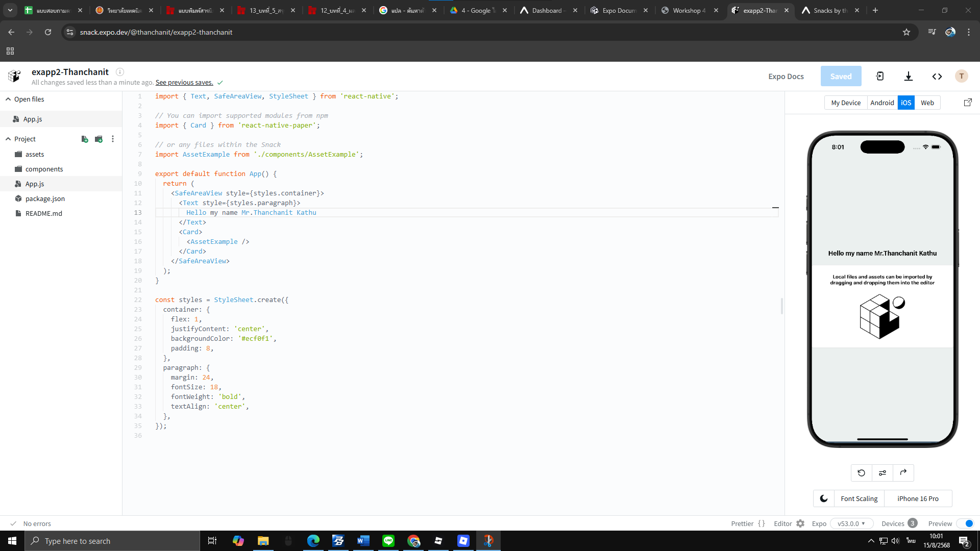Open Expo SDK version v53.0.0 dropdown
Viewport: 980px width, 551px height.
coord(851,523)
